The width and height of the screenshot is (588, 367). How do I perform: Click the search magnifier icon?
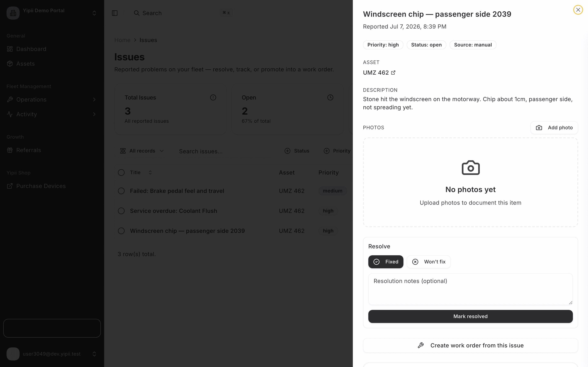(137, 13)
